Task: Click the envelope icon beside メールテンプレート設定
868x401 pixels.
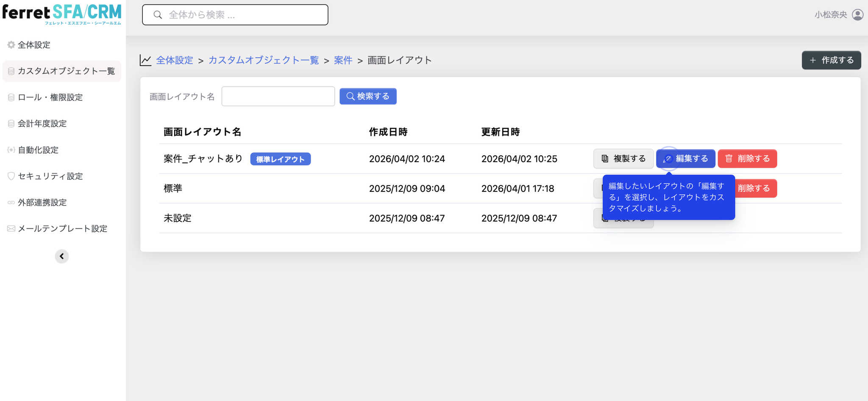Action: [11, 229]
